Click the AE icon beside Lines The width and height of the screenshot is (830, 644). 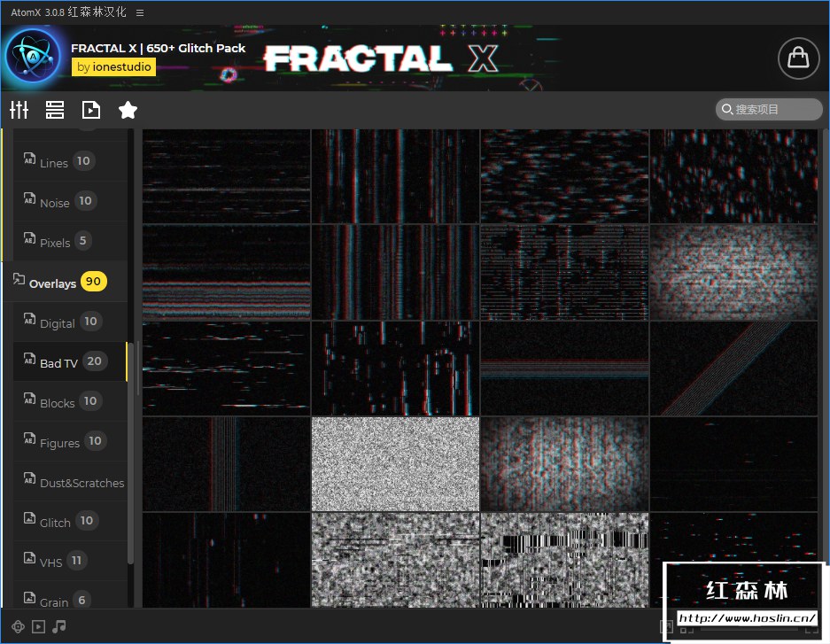[29, 159]
